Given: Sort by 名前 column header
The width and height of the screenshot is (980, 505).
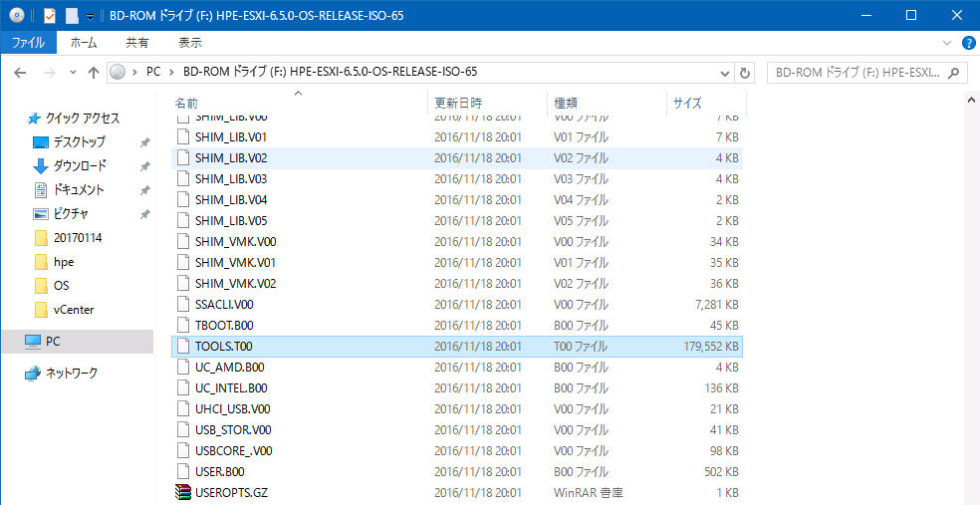Looking at the screenshot, I should tap(300, 104).
